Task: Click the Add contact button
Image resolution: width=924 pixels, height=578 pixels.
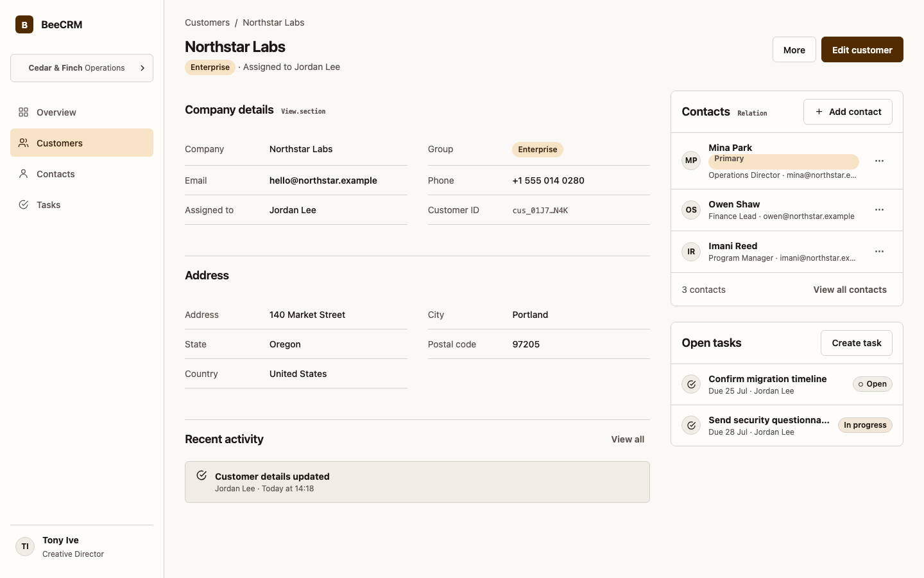Action: [848, 112]
